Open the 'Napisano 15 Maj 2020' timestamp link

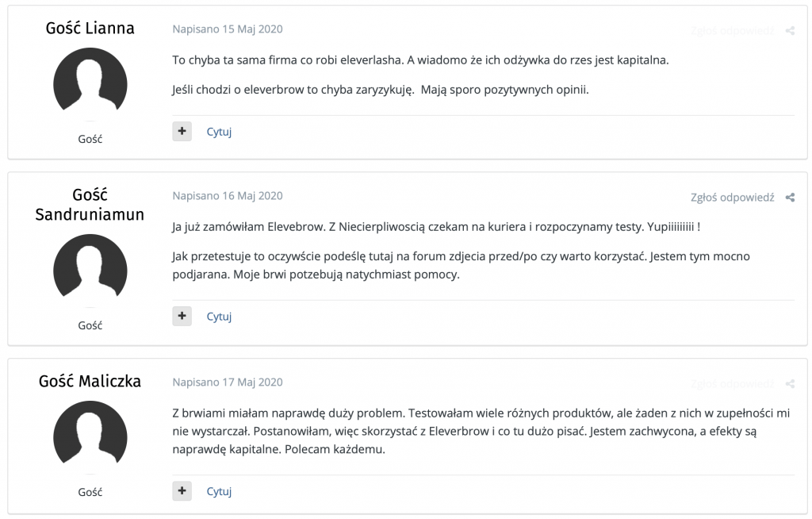coord(228,29)
